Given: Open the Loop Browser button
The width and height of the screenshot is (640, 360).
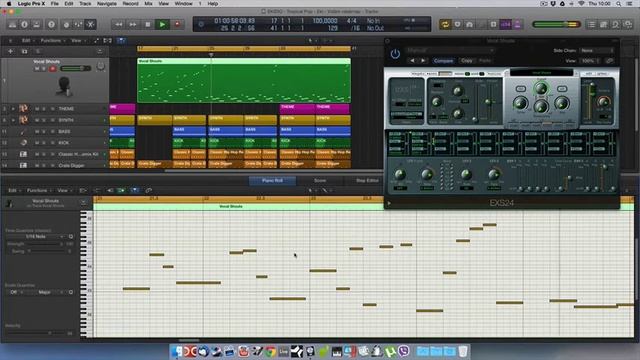Looking at the screenshot, I should (616, 24).
